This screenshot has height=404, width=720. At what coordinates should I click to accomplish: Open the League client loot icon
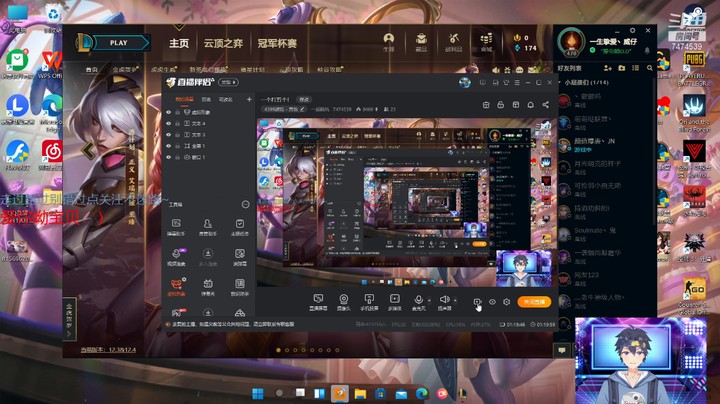pos(453,42)
